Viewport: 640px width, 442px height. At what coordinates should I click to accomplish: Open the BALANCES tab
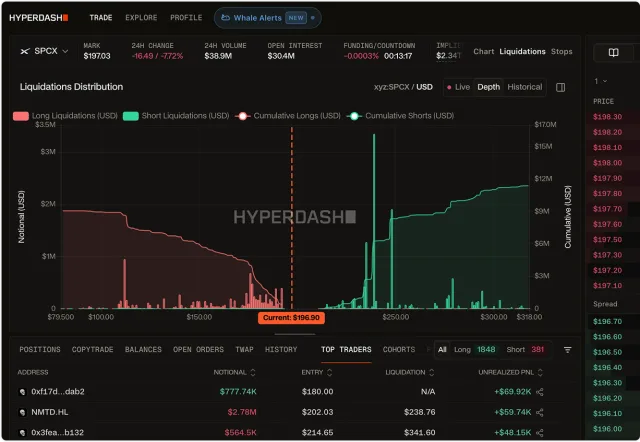coord(143,350)
